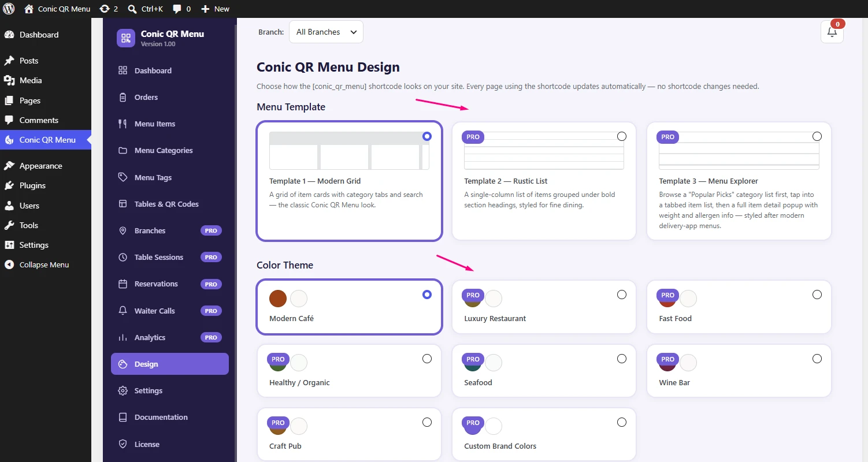Click the Conic QR Menu Design heading
This screenshot has height=462, width=868.
(x=328, y=67)
